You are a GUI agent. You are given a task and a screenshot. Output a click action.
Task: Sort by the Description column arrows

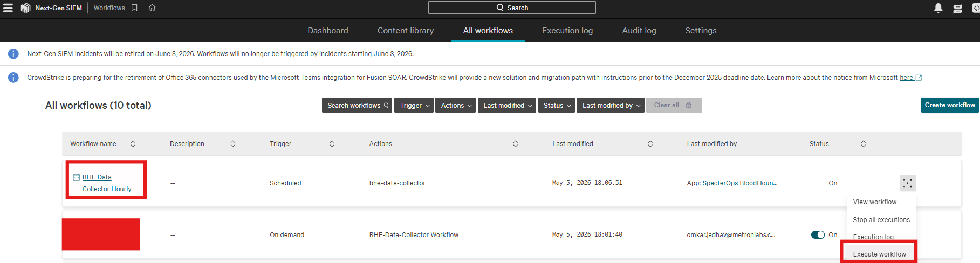pos(233,144)
